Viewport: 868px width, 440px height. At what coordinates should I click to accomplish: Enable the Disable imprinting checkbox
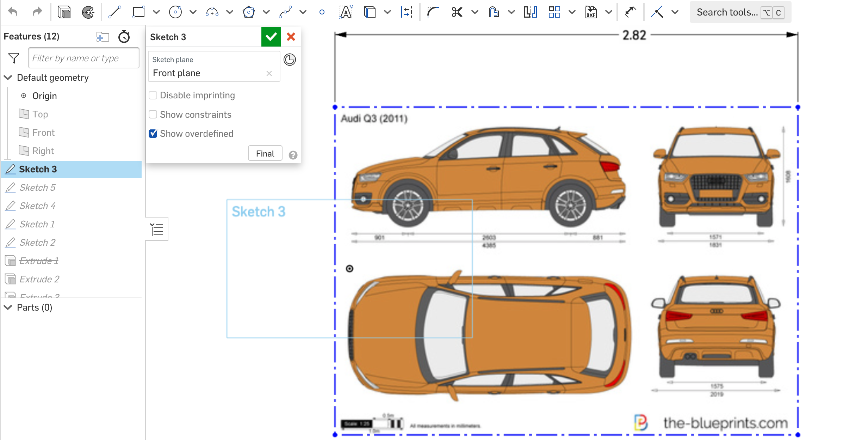[x=153, y=95]
